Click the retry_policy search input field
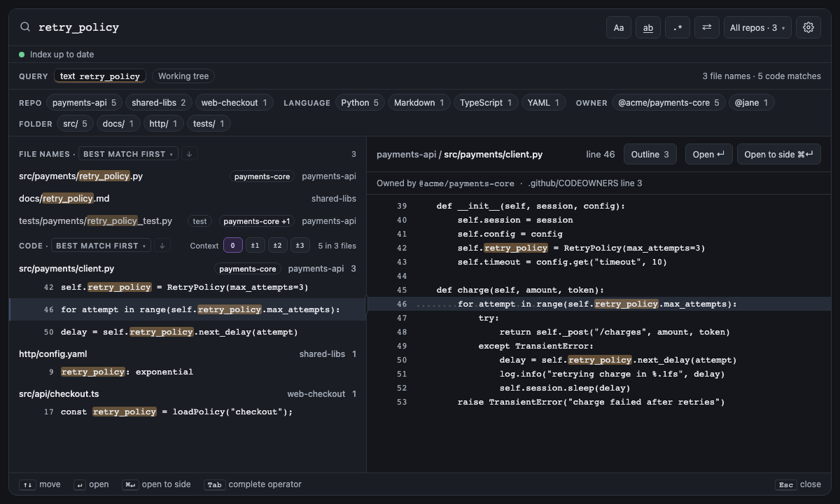840x504 pixels. click(x=315, y=27)
